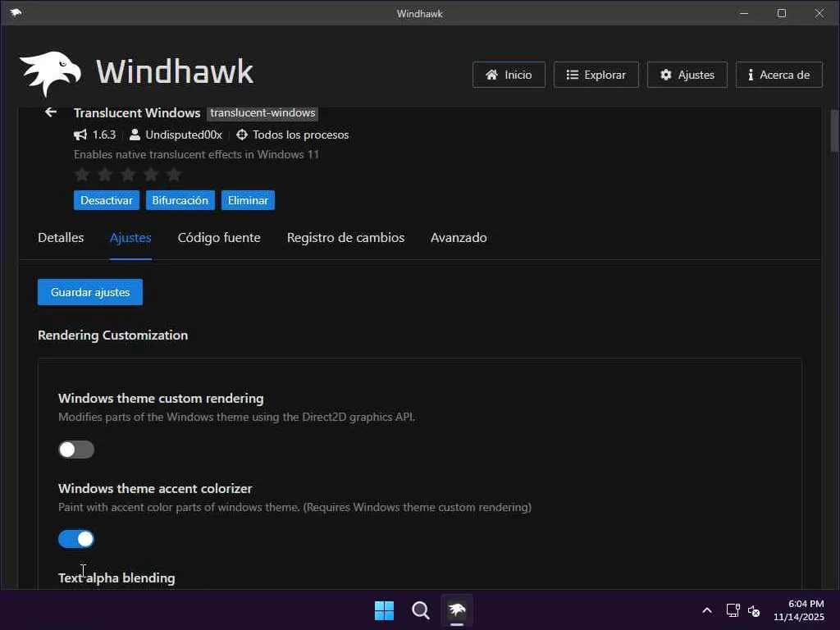Click the vertical scrollbar thumb
The width and height of the screenshot is (840, 630).
834,130
